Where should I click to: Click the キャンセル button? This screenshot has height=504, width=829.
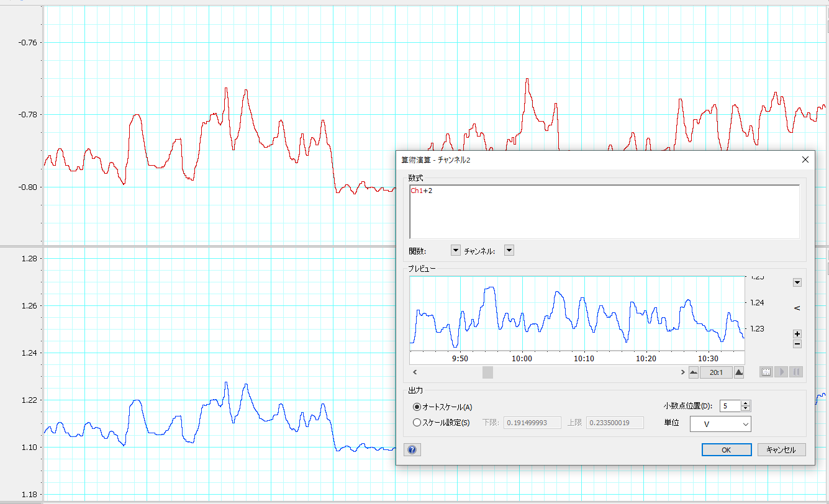(x=781, y=450)
